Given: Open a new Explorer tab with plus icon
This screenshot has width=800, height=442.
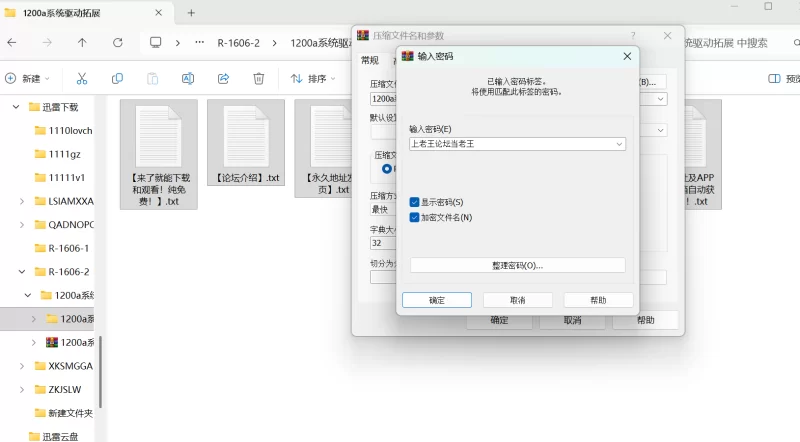Looking at the screenshot, I should pos(191,13).
